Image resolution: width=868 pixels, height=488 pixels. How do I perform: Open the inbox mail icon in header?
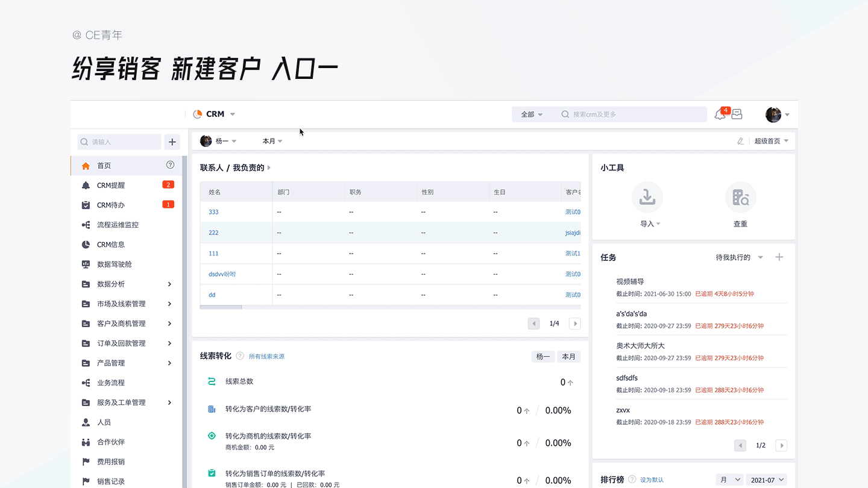click(x=737, y=114)
